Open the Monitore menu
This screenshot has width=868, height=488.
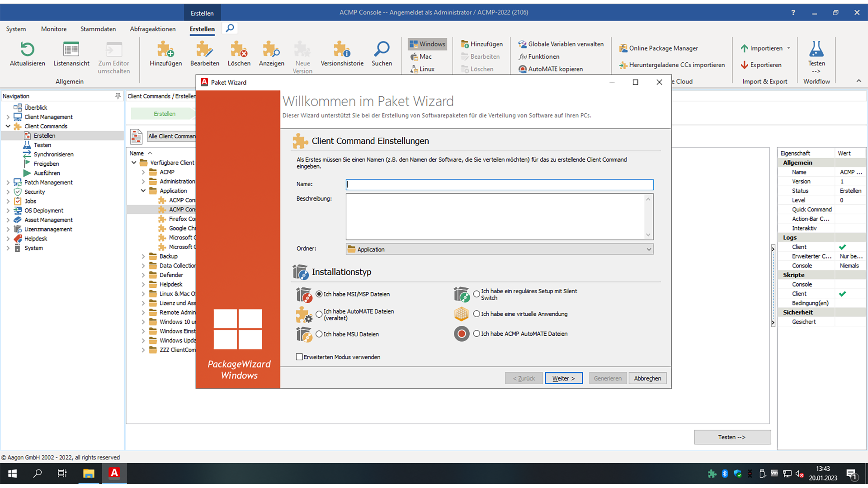click(x=54, y=29)
